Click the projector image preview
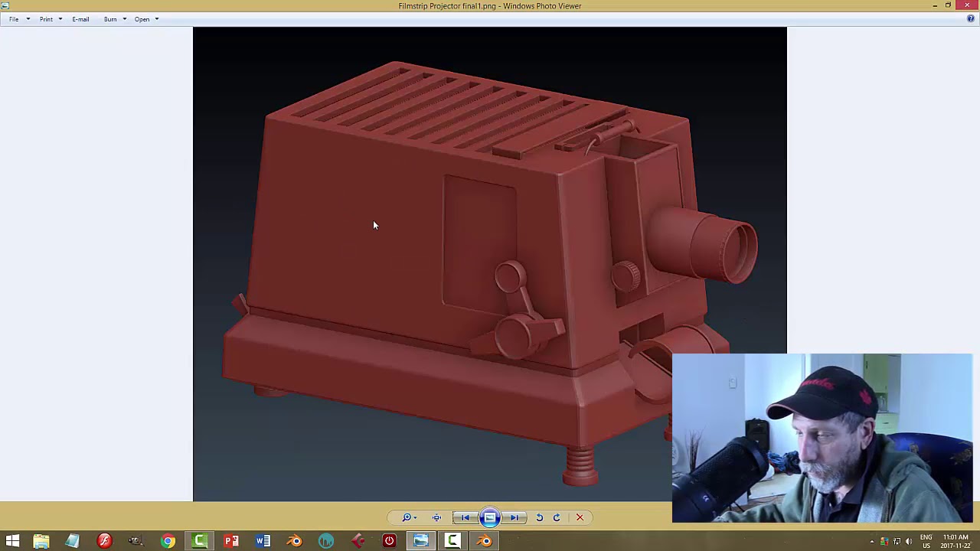The width and height of the screenshot is (980, 551). click(x=490, y=264)
